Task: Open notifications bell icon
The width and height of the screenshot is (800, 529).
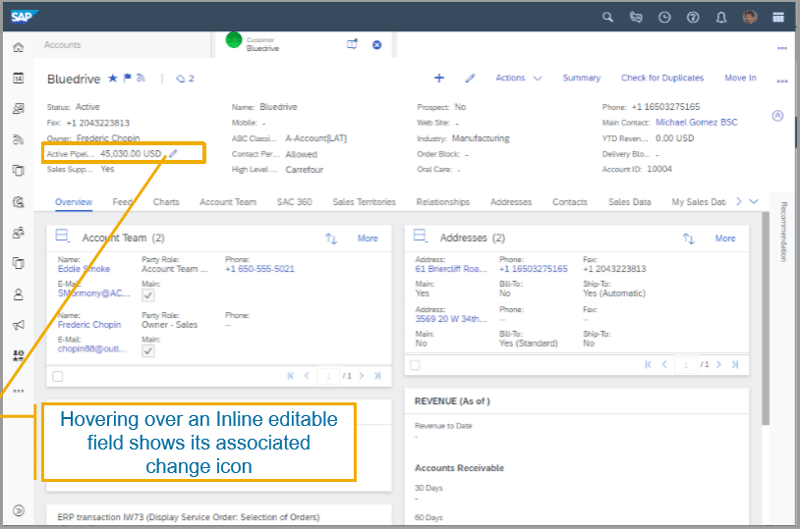Action: tap(721, 17)
